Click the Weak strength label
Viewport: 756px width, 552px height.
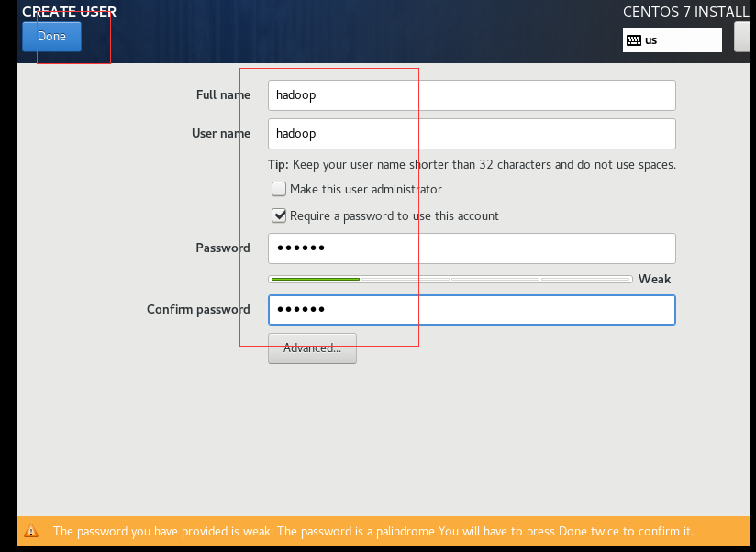[x=654, y=279]
